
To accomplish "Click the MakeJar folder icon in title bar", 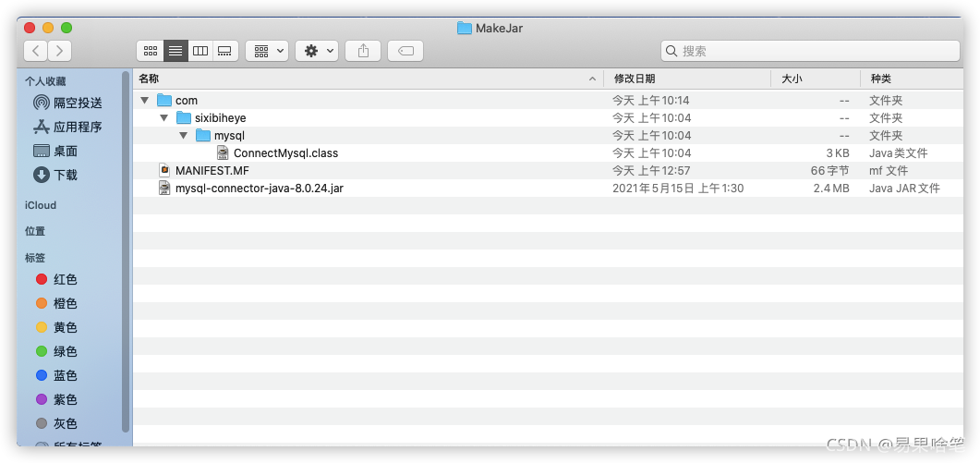I will click(x=465, y=28).
